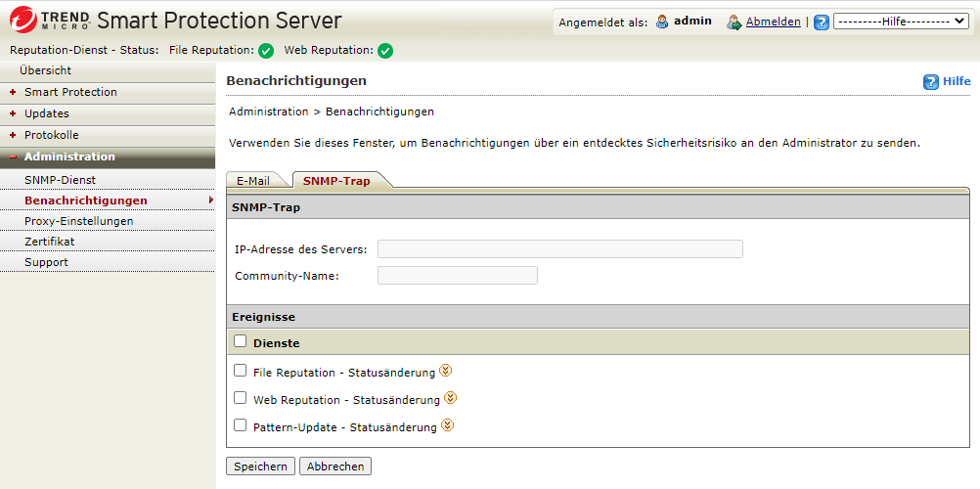Check the Dienste checkbox
The width and height of the screenshot is (980, 489).
(241, 341)
